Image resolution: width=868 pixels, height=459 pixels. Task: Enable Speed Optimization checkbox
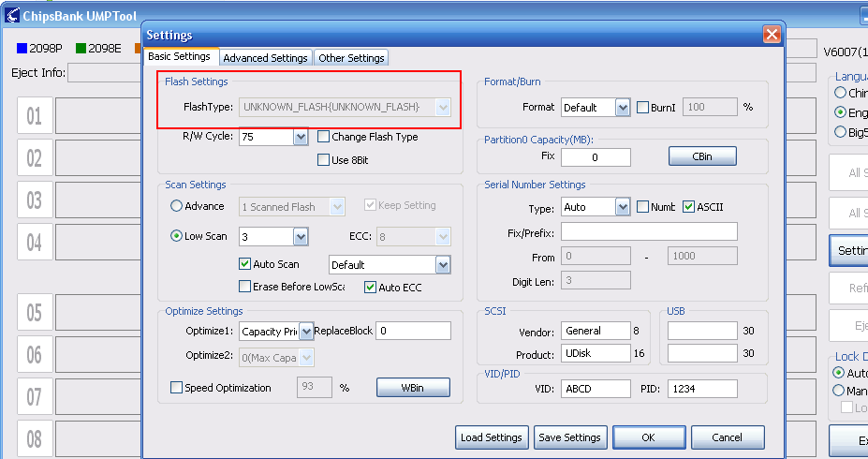pos(176,388)
